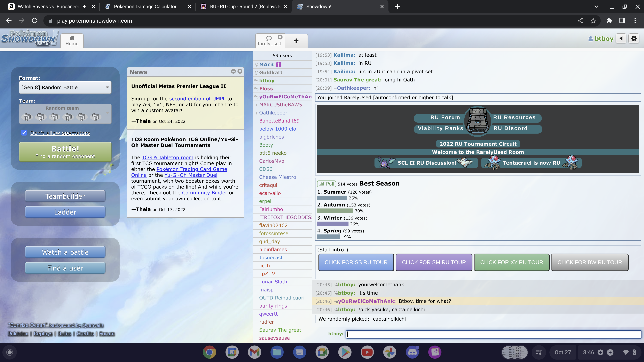
Task: Switch to RU Cup Round 2 browser tab
Action: point(244,7)
